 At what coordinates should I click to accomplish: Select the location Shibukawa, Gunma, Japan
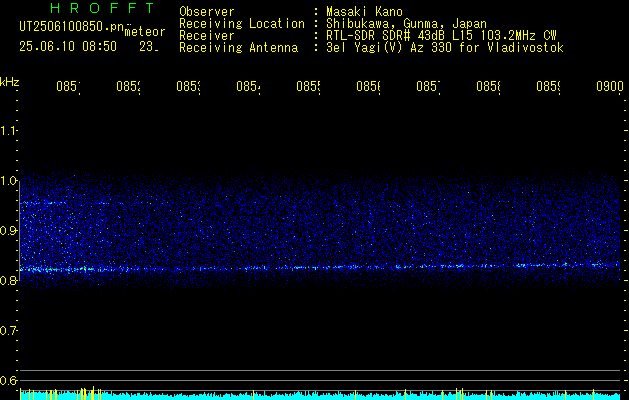[x=406, y=24]
